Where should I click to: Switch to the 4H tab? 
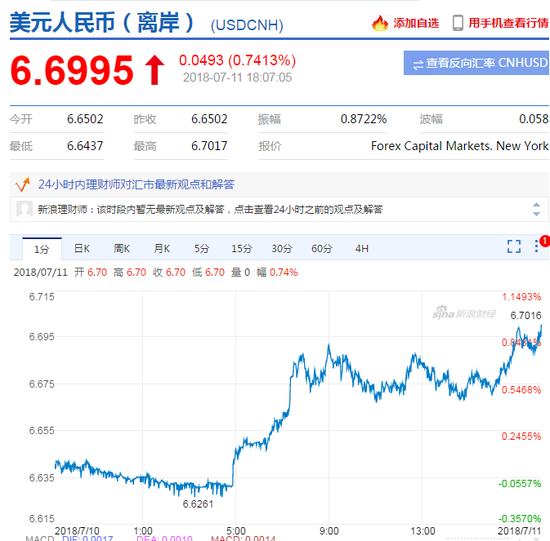click(362, 249)
